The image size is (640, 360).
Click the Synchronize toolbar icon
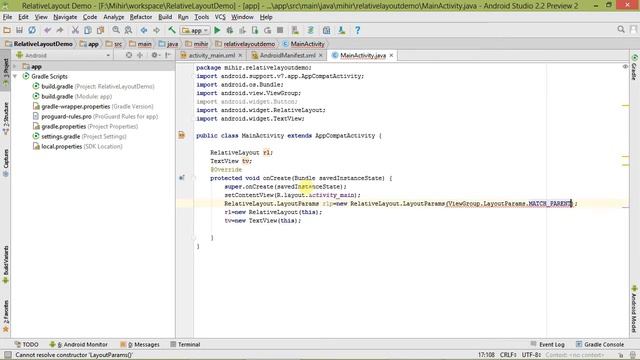coord(32,30)
